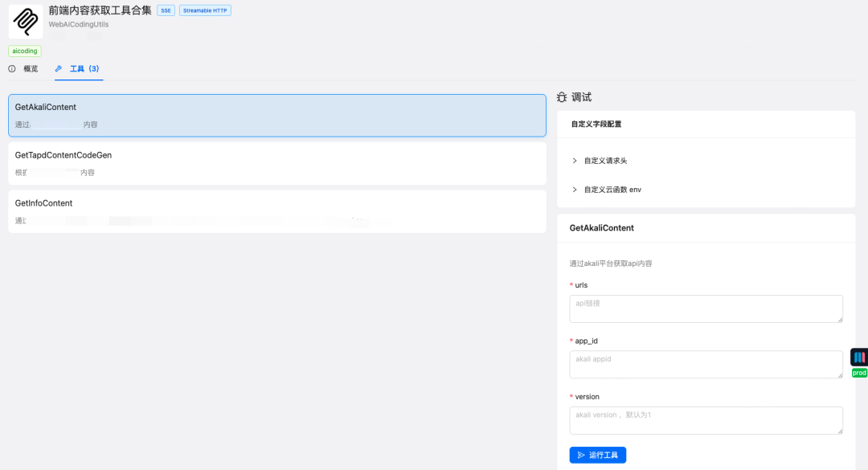
Task: Click the info icon beside 概览 tab
Action: tap(11, 68)
